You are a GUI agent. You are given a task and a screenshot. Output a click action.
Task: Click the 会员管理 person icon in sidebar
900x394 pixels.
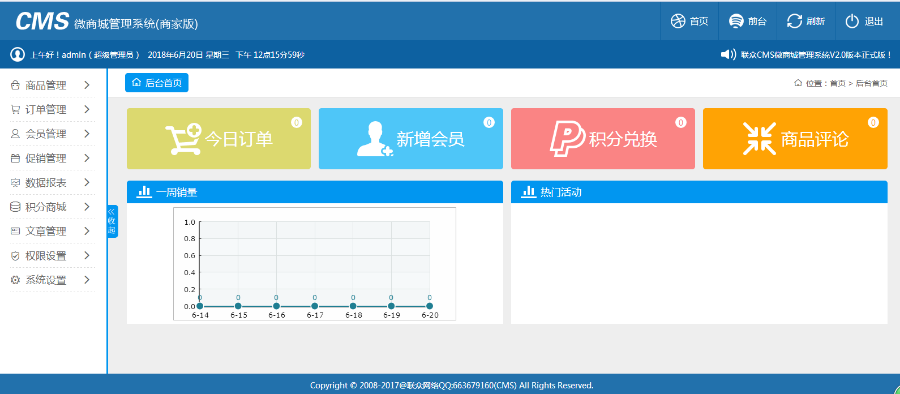click(x=15, y=134)
